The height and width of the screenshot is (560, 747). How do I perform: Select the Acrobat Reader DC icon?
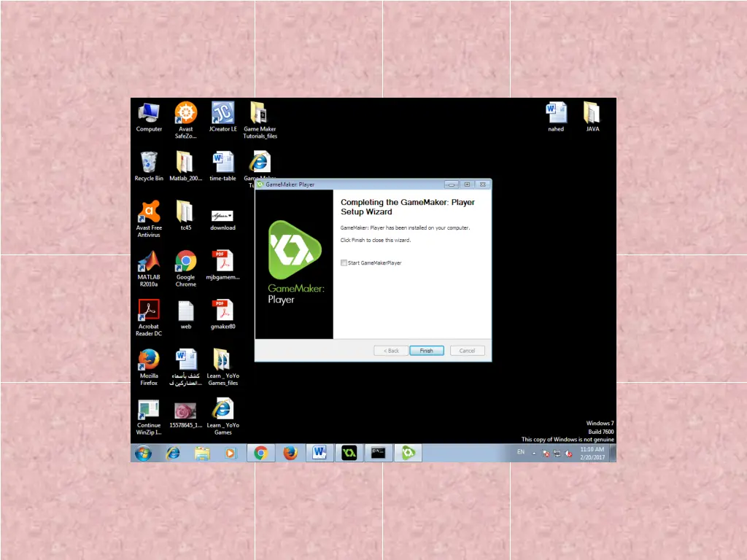click(x=149, y=311)
